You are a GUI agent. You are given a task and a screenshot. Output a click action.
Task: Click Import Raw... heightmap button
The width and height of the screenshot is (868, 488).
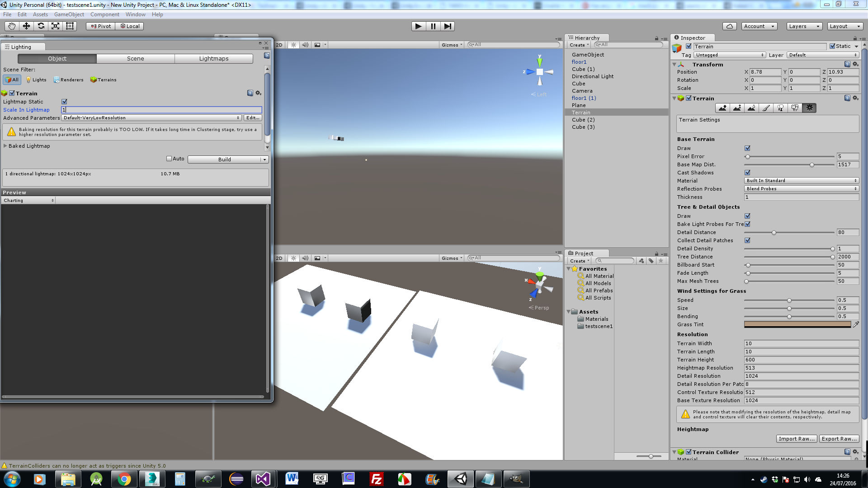797,439
